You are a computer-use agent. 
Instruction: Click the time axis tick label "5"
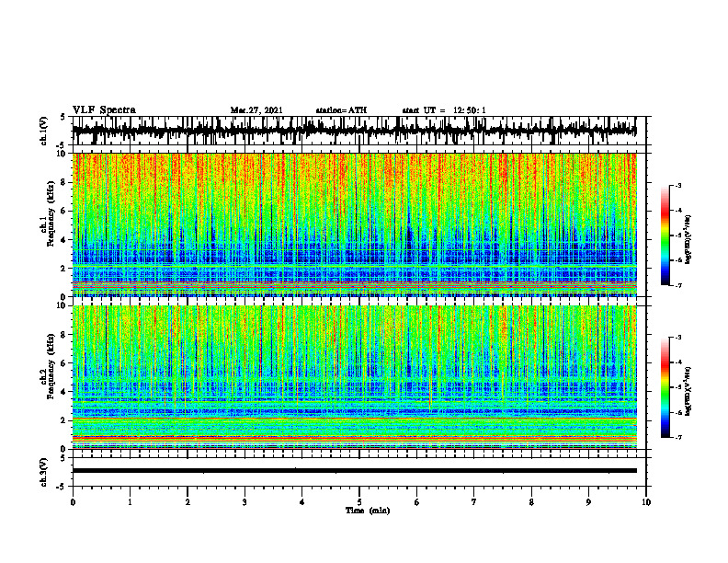point(359,502)
